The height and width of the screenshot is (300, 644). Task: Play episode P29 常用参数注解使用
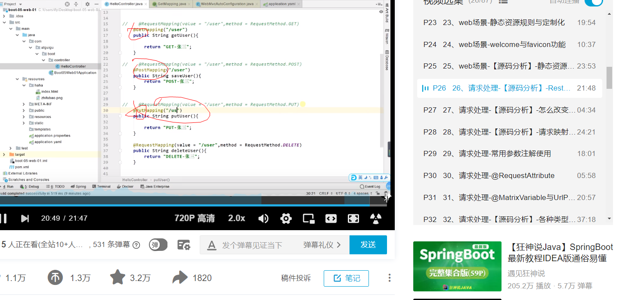[x=510, y=153]
